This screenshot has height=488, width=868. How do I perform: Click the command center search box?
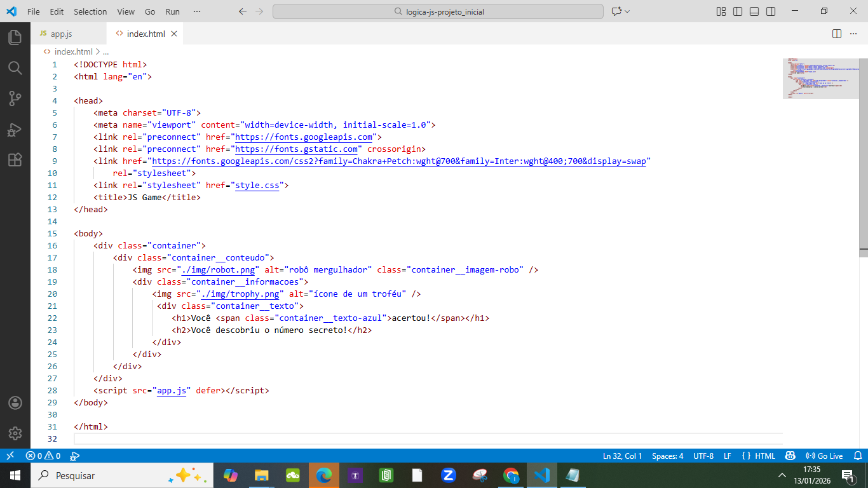(x=438, y=11)
